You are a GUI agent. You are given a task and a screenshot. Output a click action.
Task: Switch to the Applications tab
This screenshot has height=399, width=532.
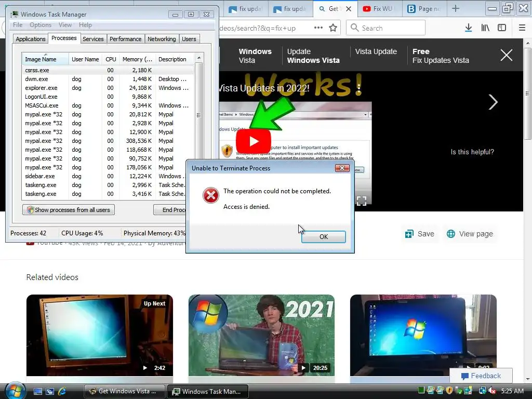click(31, 39)
